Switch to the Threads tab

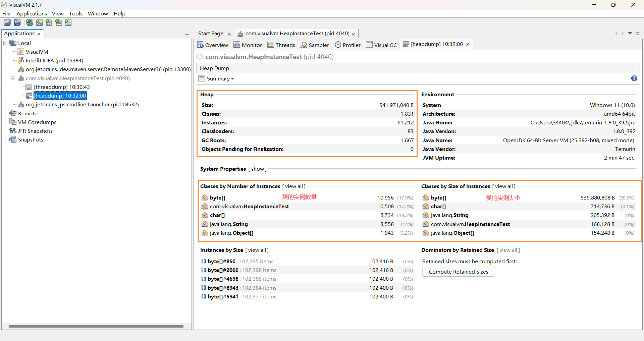tap(281, 45)
